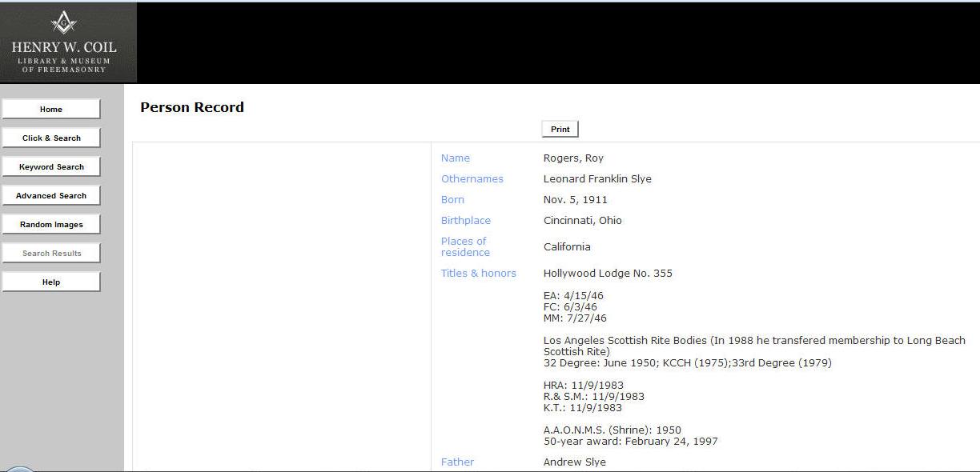Open the Keyword Search page
The image size is (980, 472).
click(51, 167)
